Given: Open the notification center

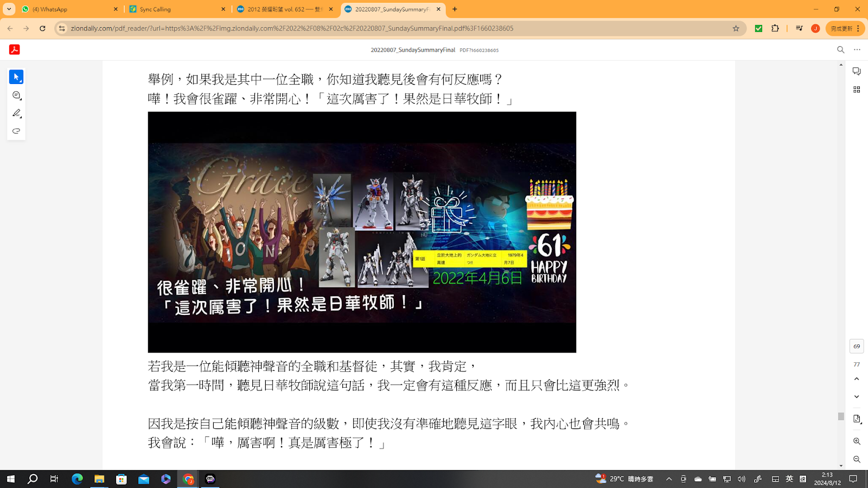Looking at the screenshot, I should pyautogui.click(x=853, y=479).
